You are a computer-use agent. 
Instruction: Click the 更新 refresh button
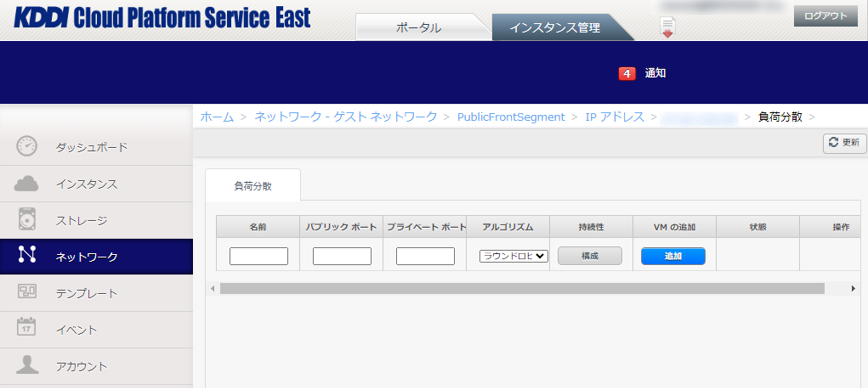tap(844, 143)
